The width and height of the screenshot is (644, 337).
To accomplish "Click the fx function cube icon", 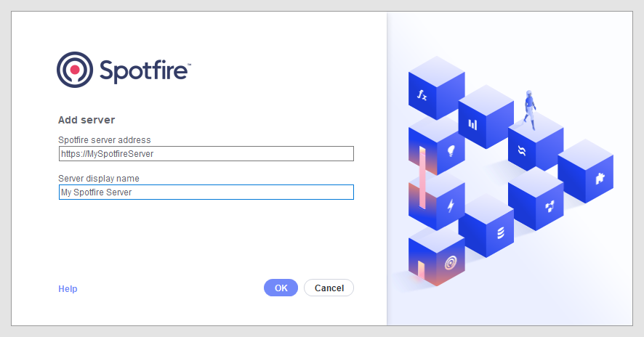I will (422, 95).
